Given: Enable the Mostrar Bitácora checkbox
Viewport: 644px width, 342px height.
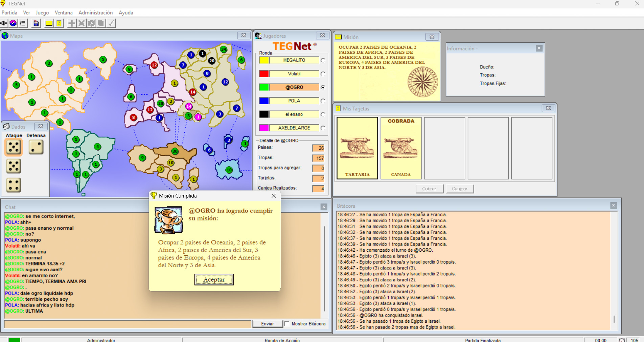Looking at the screenshot, I should [287, 324].
